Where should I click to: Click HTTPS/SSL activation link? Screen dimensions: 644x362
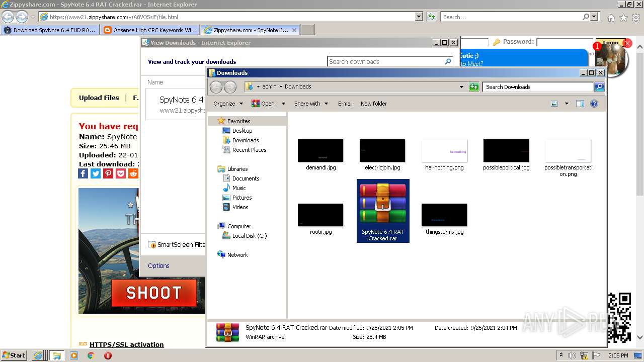(126, 344)
